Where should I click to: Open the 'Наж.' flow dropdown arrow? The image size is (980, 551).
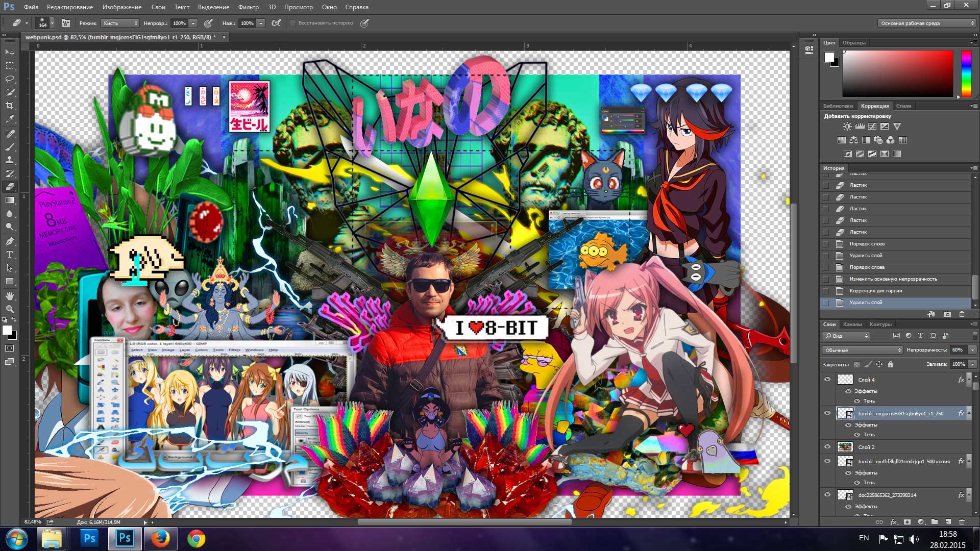point(261,23)
